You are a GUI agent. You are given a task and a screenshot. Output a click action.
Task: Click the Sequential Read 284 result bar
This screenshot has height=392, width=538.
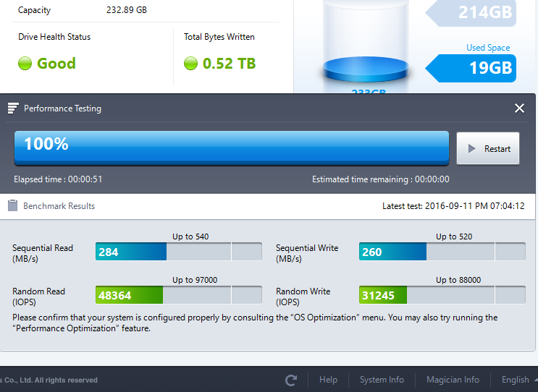point(178,252)
